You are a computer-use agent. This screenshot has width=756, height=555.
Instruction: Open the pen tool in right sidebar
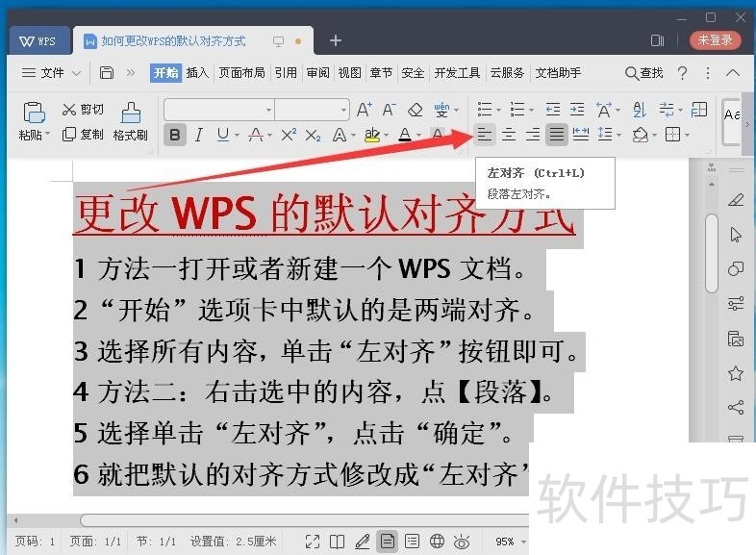click(x=736, y=199)
